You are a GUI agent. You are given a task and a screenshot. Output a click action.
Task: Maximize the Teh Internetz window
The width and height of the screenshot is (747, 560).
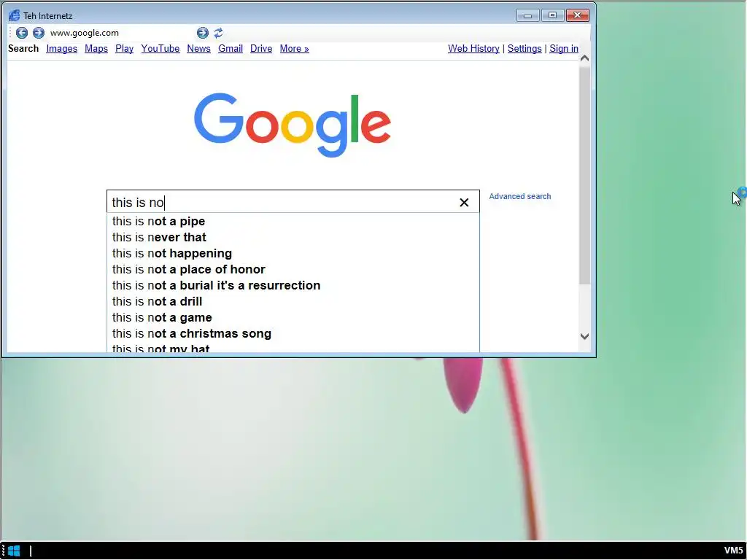(553, 15)
